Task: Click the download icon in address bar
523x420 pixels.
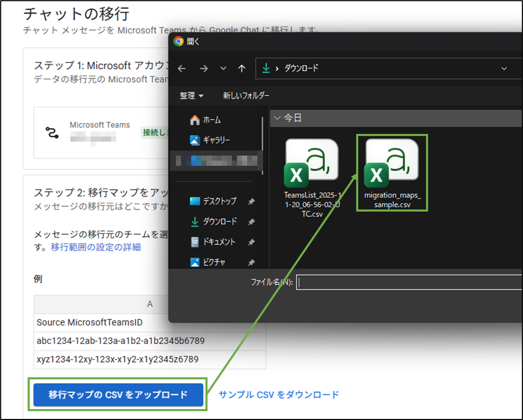Action: point(266,68)
